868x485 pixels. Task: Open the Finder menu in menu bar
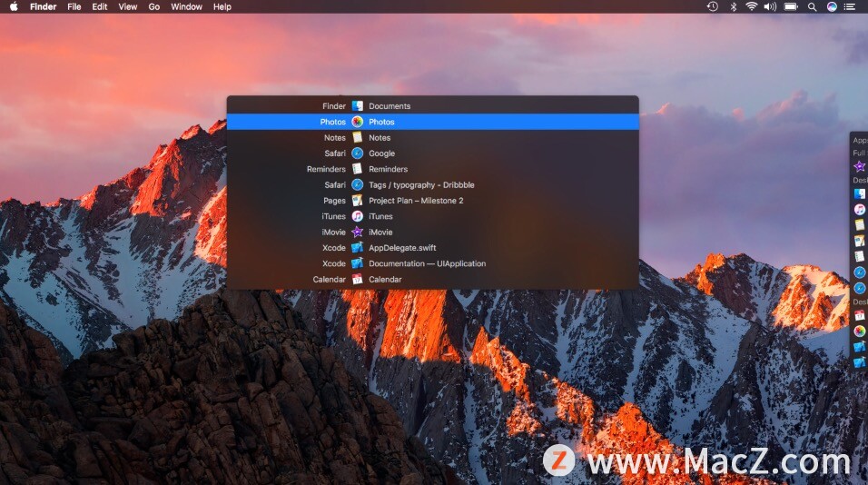click(x=44, y=6)
